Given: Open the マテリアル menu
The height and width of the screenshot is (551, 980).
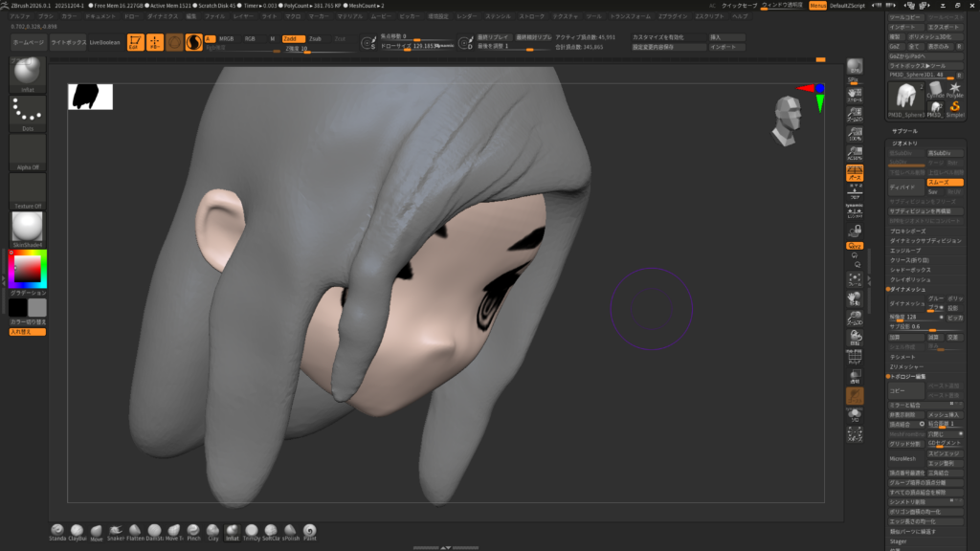Looking at the screenshot, I should (349, 16).
